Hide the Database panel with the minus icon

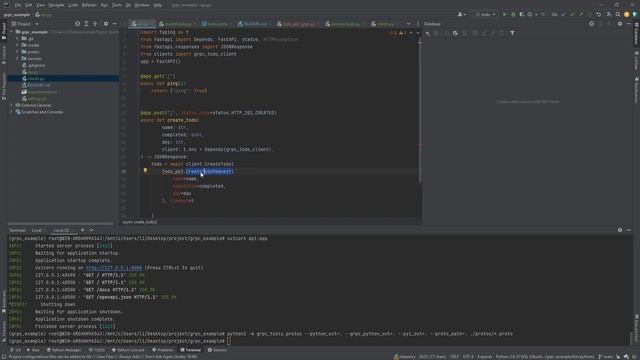[629, 24]
